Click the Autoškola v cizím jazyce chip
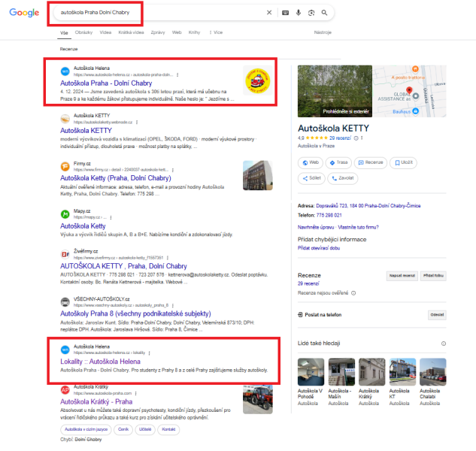 (86, 429)
